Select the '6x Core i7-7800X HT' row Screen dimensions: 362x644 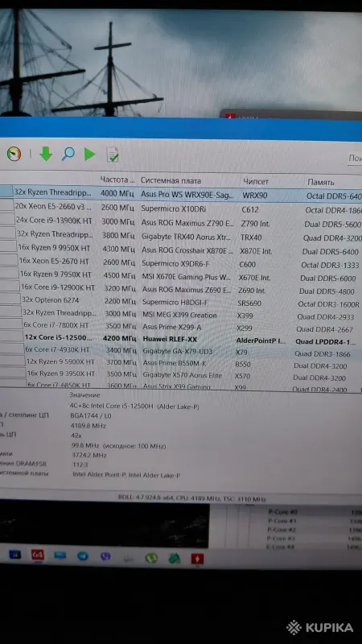click(x=181, y=327)
